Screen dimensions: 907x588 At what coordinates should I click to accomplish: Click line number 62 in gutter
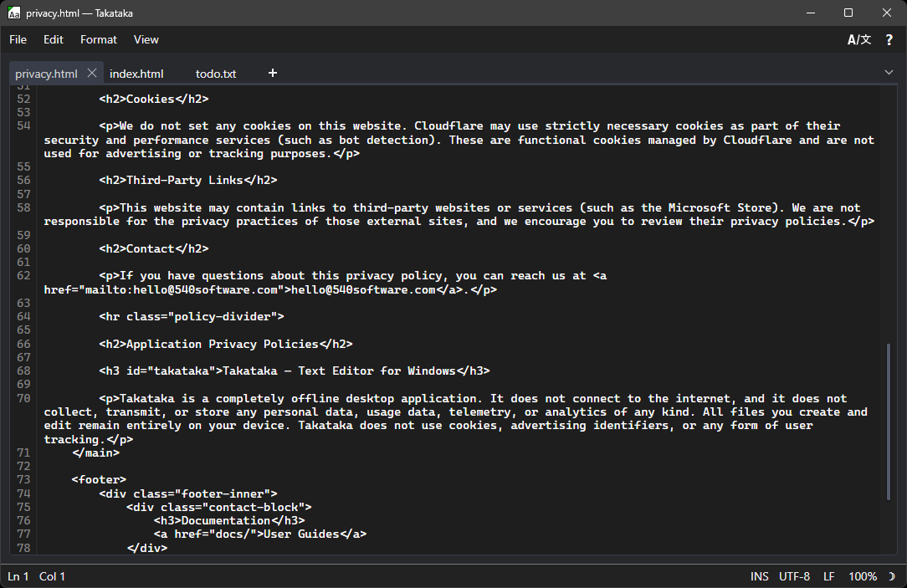(23, 276)
